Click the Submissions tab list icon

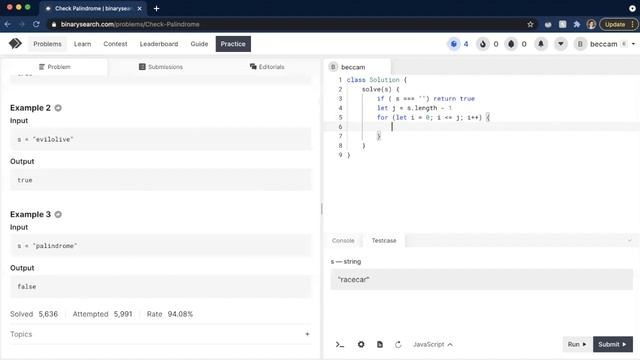142,67
